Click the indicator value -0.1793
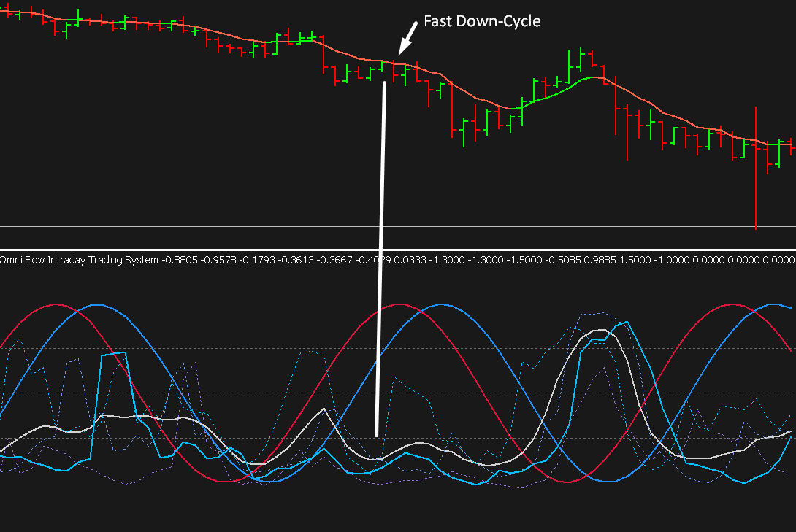Image resolution: width=796 pixels, height=532 pixels. point(257,261)
